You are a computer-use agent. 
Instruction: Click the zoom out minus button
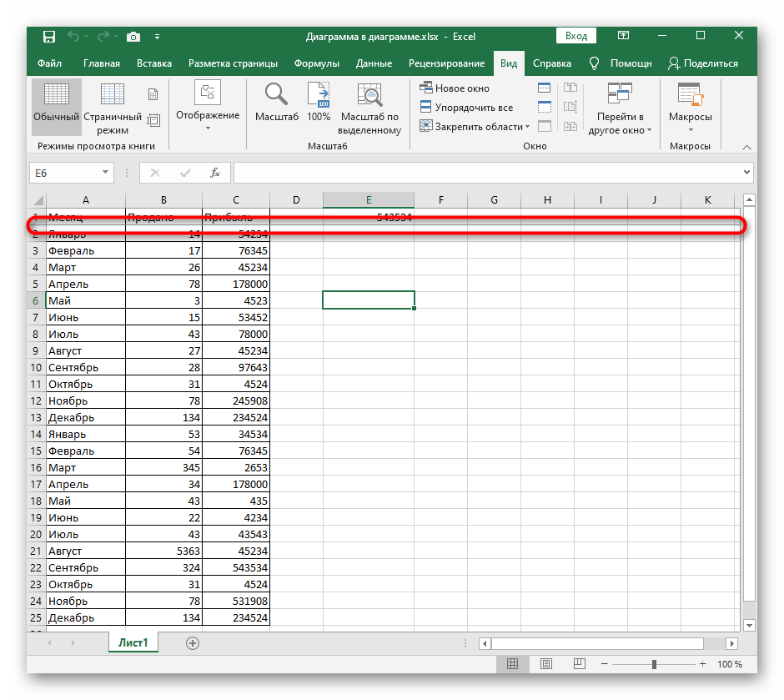tap(604, 664)
